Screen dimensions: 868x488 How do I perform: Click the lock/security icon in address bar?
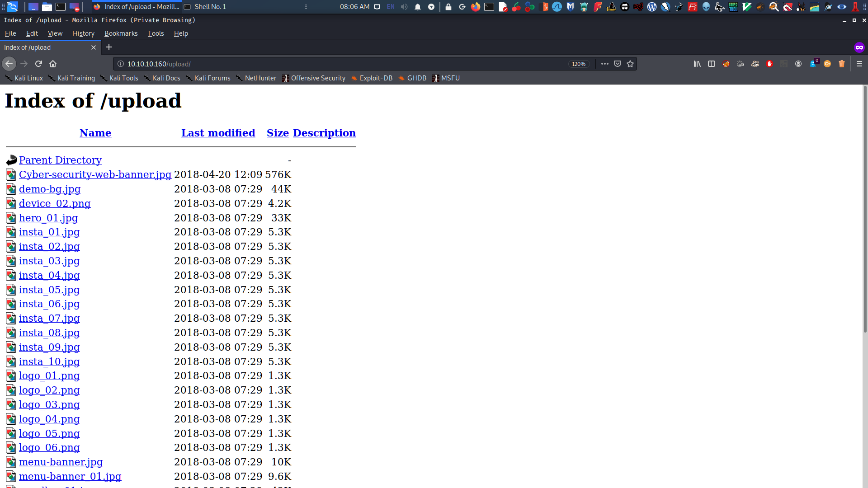[120, 64]
